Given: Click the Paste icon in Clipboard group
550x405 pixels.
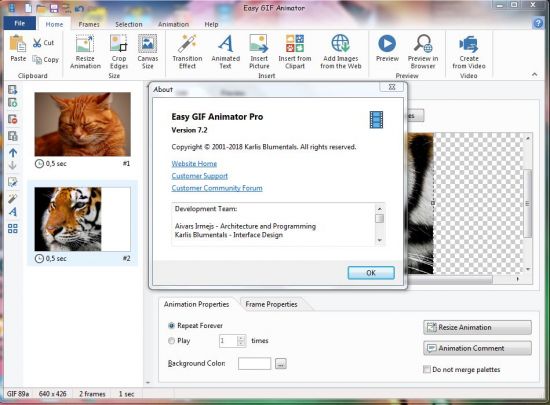Looking at the screenshot, I should pos(18,44).
